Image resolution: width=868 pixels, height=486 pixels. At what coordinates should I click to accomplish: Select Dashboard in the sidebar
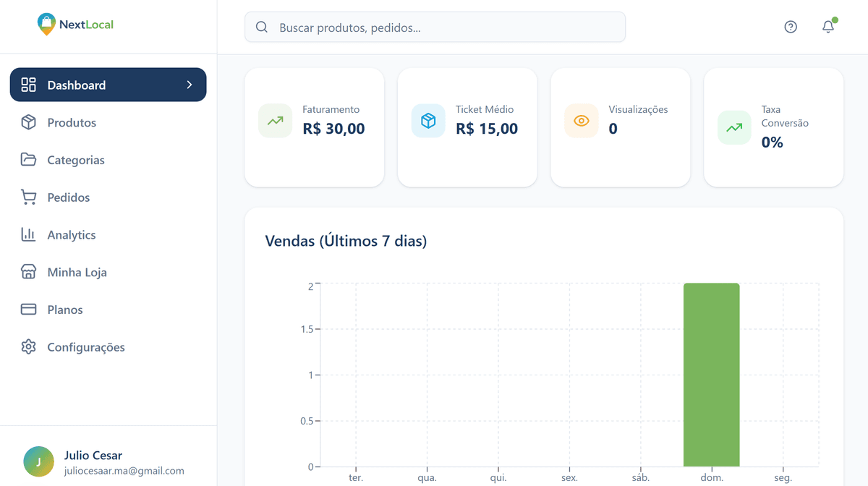coord(75,85)
